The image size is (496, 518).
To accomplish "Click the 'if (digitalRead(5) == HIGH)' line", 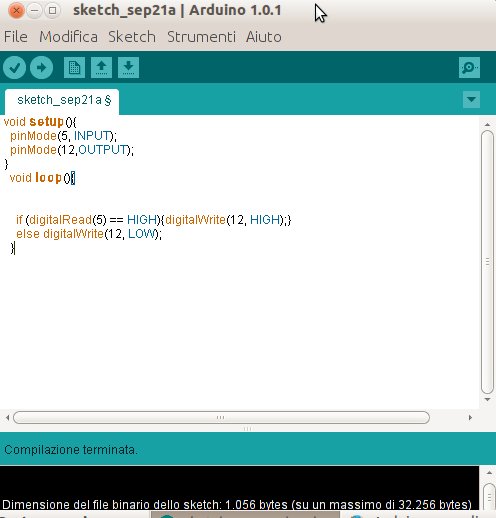I will [153, 220].
